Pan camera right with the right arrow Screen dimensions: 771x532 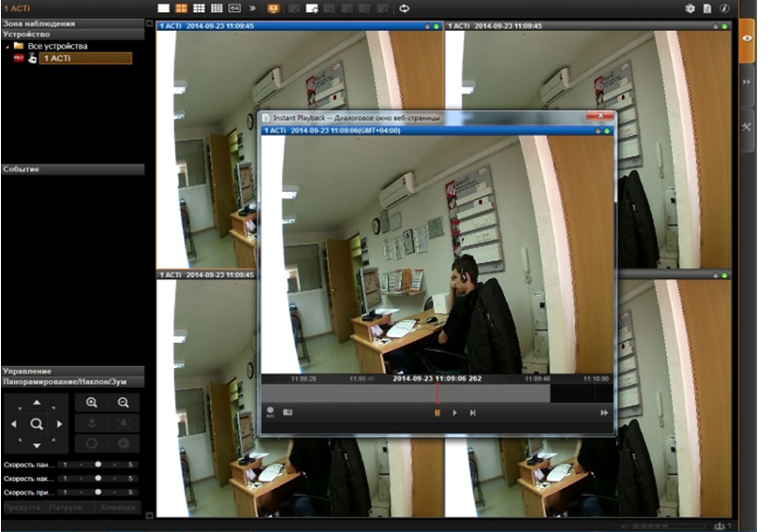pyautogui.click(x=60, y=424)
